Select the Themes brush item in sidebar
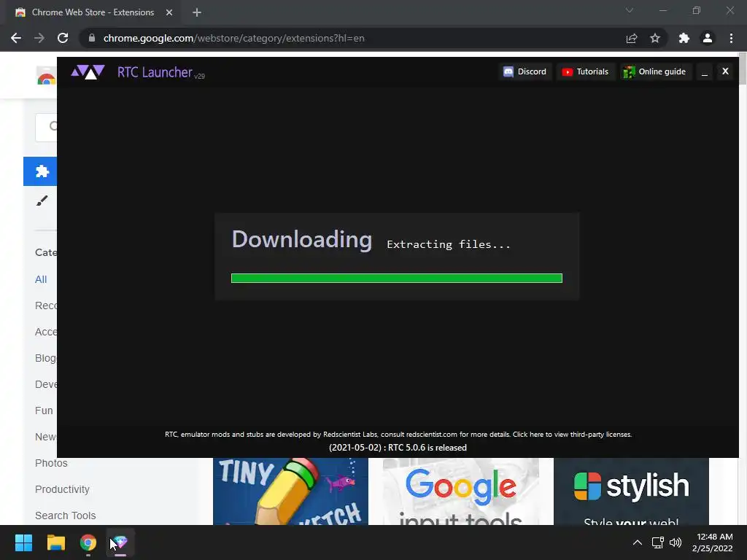The image size is (747, 560). point(42,201)
